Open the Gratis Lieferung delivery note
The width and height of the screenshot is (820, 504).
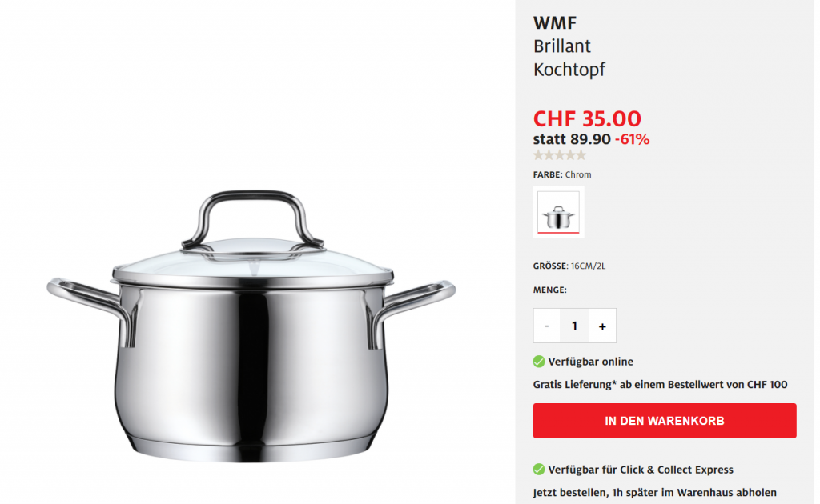click(660, 385)
